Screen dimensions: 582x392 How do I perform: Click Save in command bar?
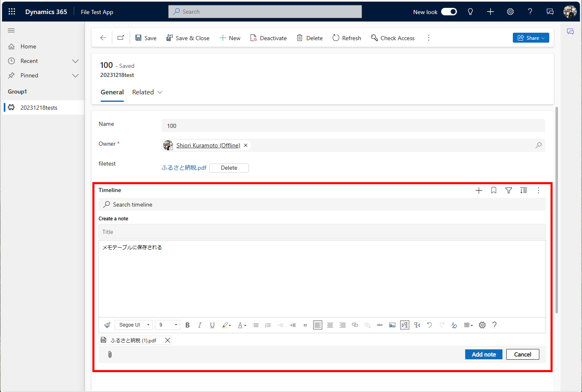pyautogui.click(x=146, y=38)
